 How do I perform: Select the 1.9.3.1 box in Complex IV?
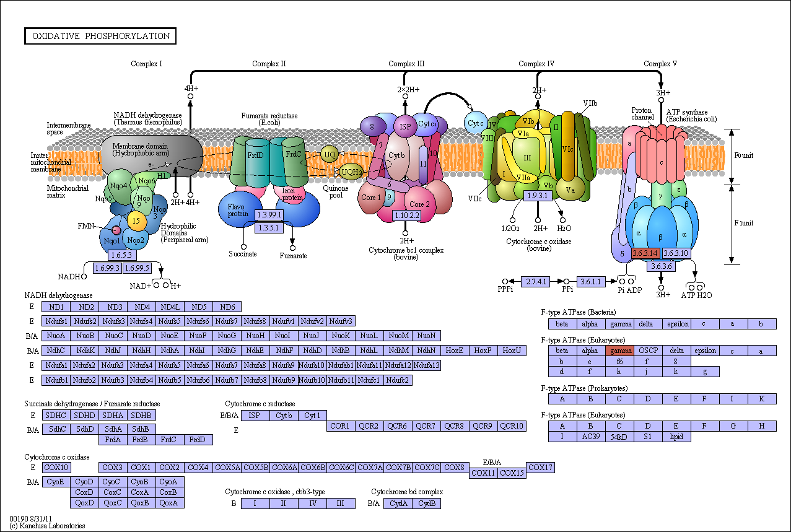(538, 195)
